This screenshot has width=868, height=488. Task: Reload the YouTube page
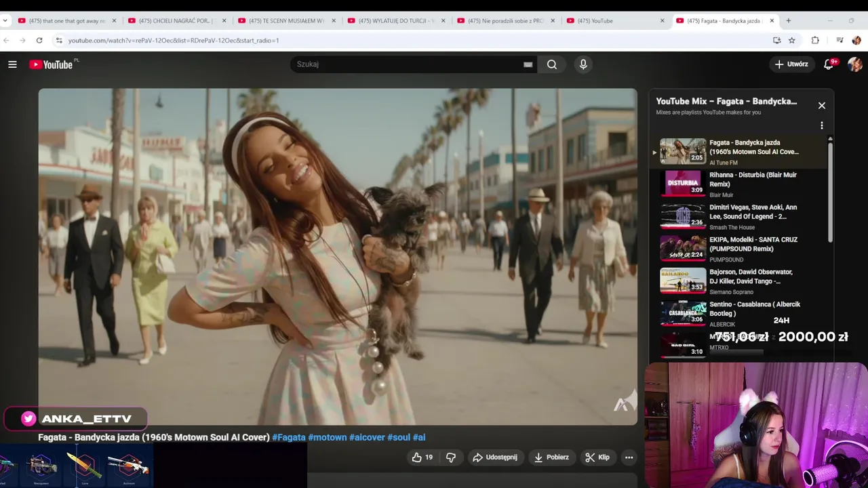[39, 41]
